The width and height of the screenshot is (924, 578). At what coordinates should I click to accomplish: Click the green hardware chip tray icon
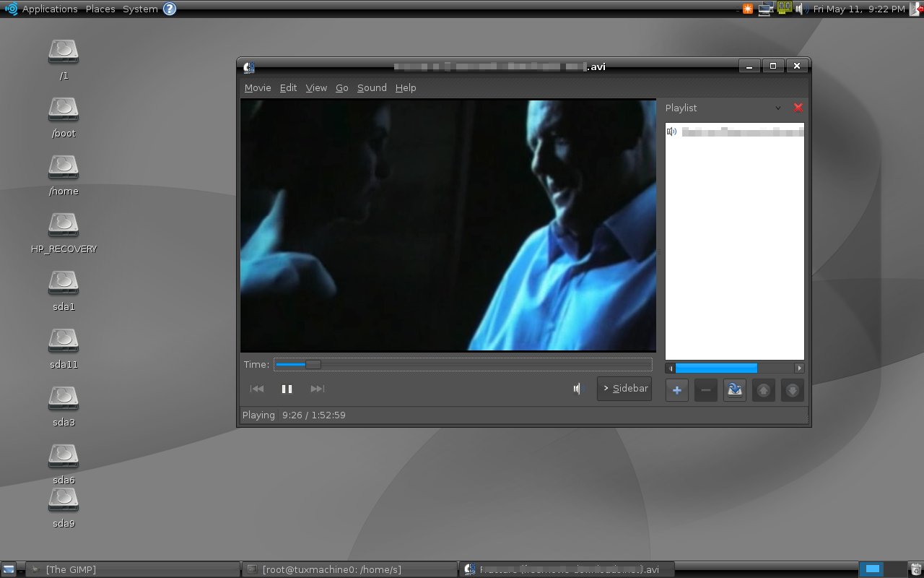click(x=784, y=8)
